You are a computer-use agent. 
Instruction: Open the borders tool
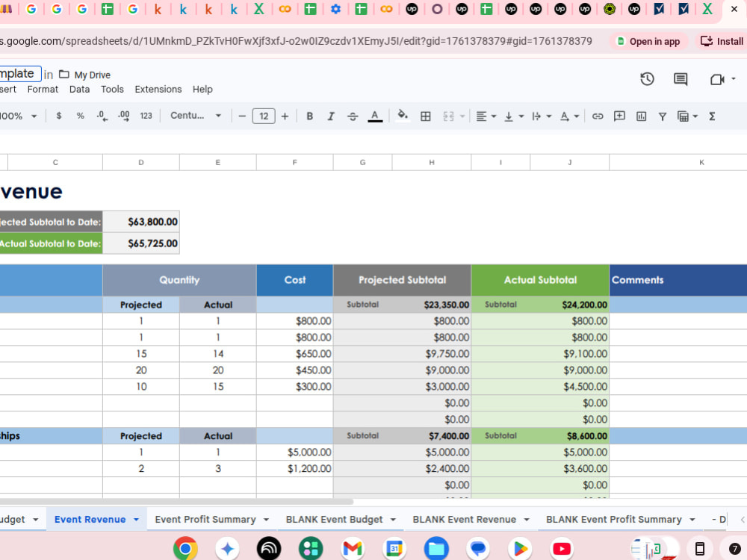426,116
